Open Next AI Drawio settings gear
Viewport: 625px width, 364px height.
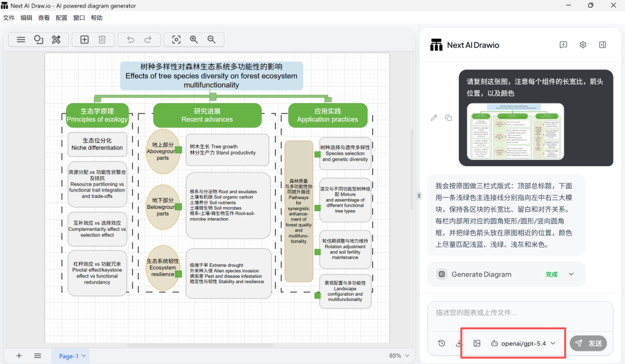(x=583, y=45)
